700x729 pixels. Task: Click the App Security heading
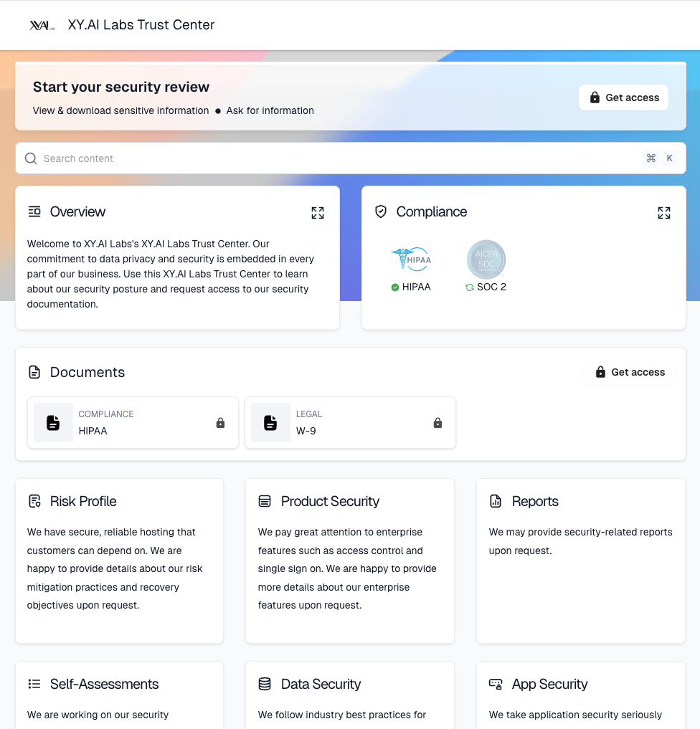[x=549, y=684]
